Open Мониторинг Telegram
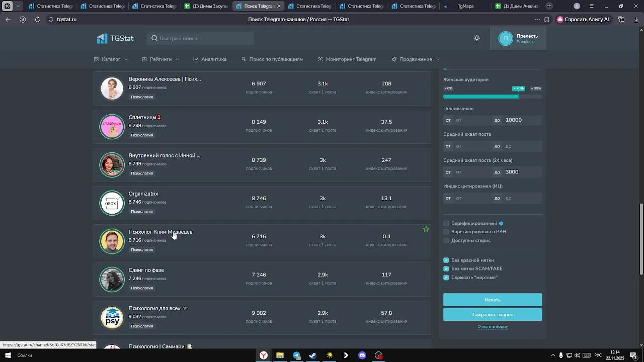 coord(347,59)
